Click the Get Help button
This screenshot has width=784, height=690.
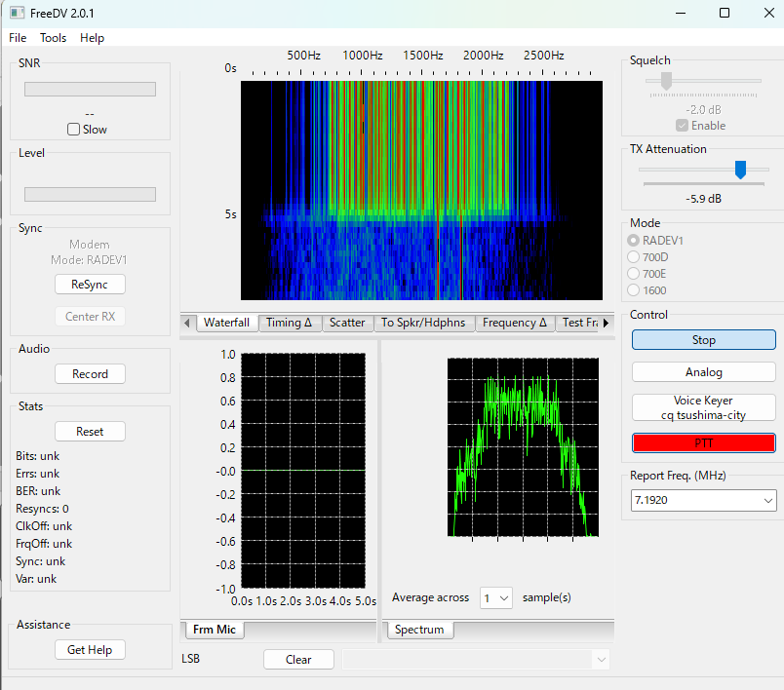(x=90, y=649)
